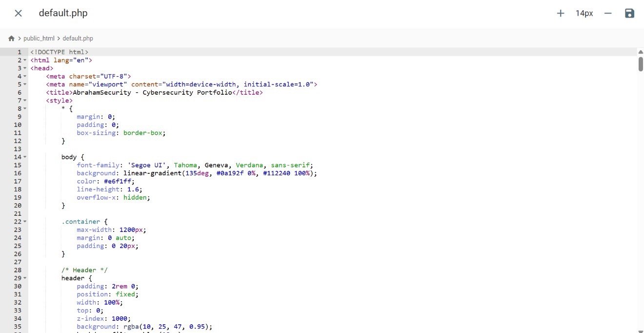Fold the style block on line 7
The image size is (644, 333).
(x=25, y=101)
